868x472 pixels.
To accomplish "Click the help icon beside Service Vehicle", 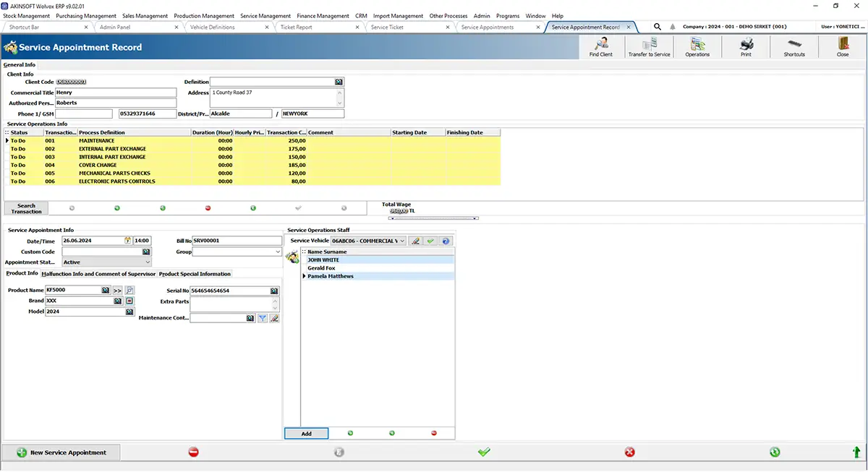I will [x=446, y=241].
